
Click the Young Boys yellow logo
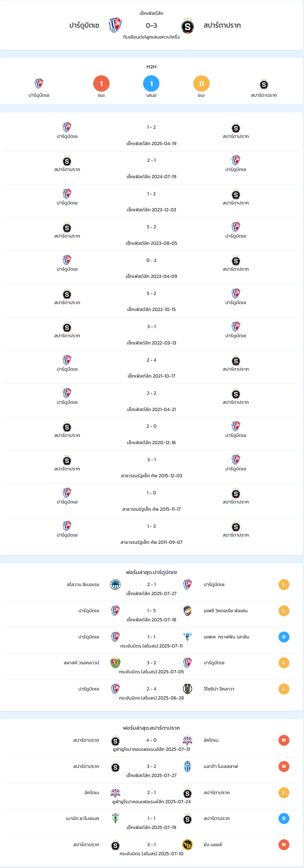coord(187,845)
